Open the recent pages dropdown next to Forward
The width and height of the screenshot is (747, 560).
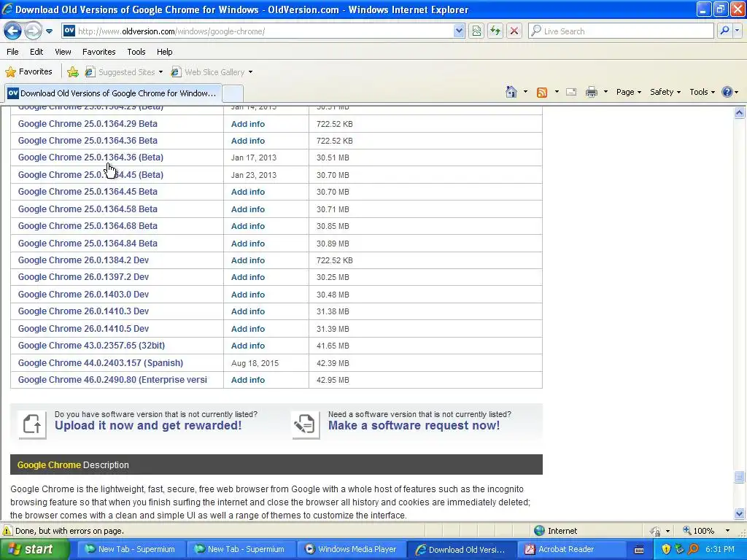coord(49,31)
